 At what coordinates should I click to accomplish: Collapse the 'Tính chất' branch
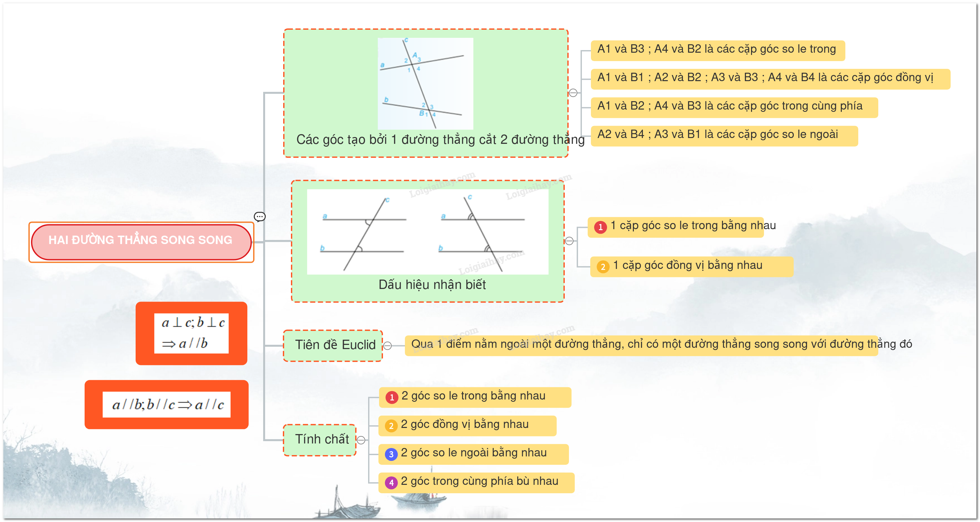pos(361,440)
